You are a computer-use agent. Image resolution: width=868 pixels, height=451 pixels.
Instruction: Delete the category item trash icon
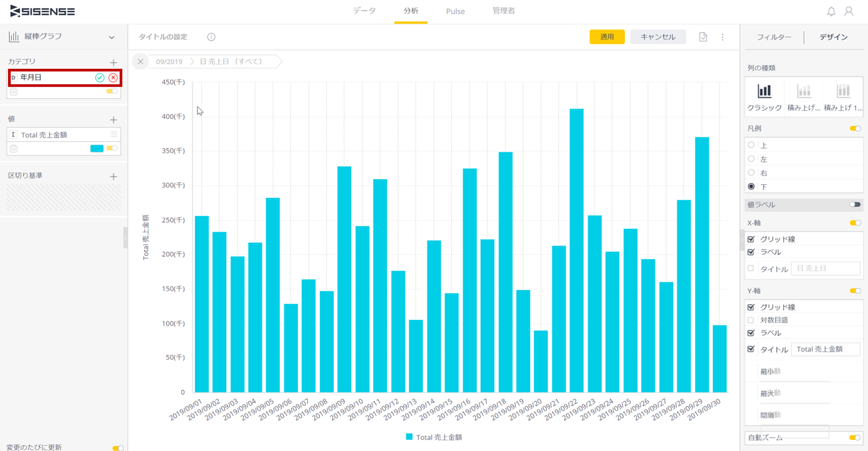pyautogui.click(x=14, y=92)
